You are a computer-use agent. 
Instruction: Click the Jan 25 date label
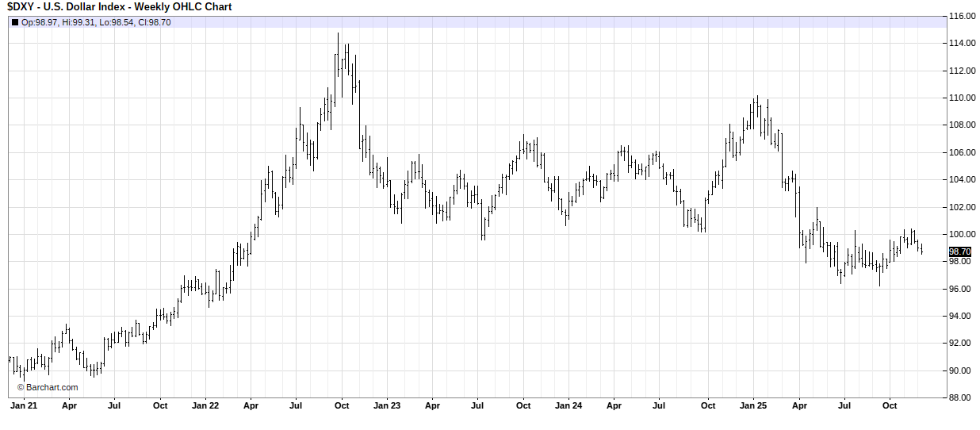[752, 405]
